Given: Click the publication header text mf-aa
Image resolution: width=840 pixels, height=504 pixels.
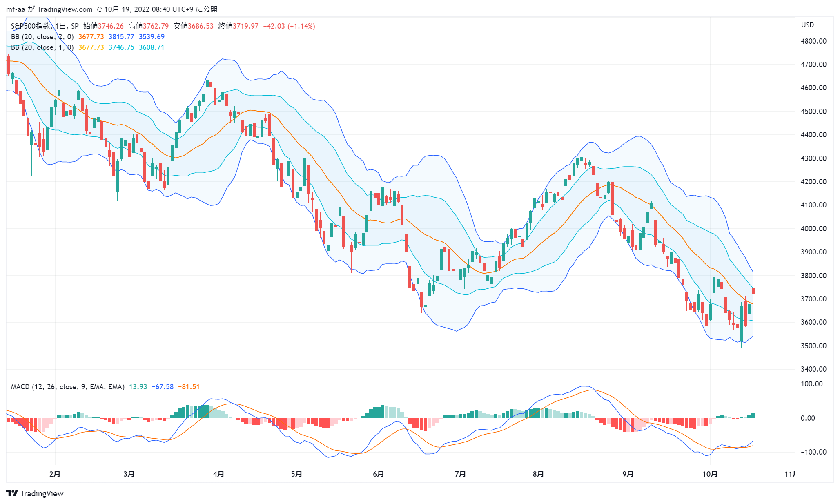Looking at the screenshot, I should click(16, 9).
